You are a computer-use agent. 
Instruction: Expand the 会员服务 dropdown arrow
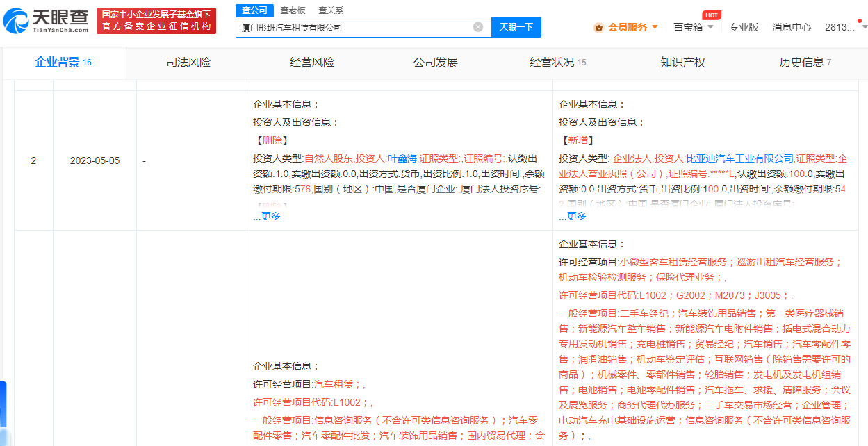point(655,27)
